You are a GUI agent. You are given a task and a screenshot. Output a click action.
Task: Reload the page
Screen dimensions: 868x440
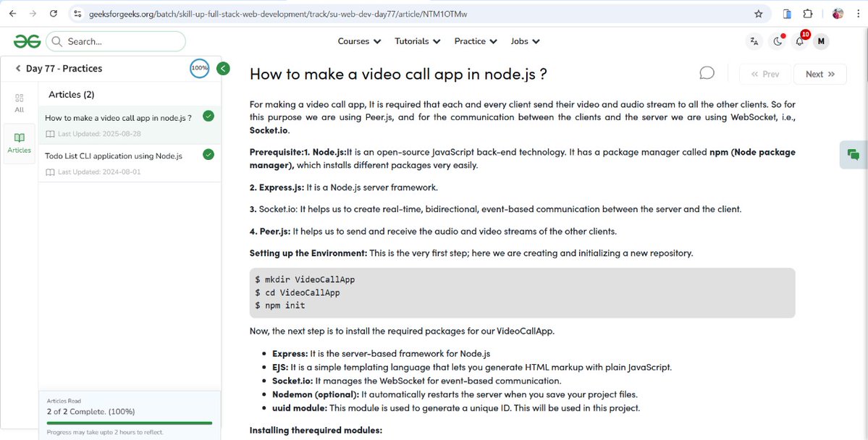click(53, 14)
